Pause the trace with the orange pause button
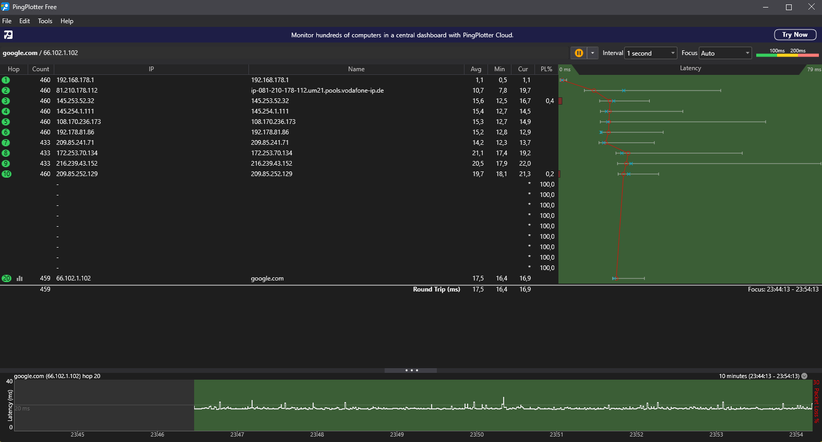The width and height of the screenshot is (822, 442). pyautogui.click(x=579, y=53)
